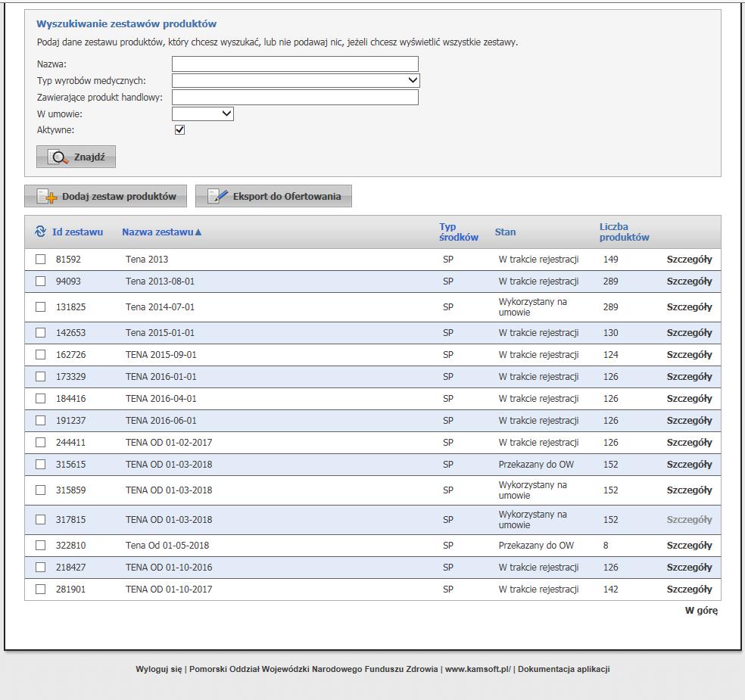Tick the checkbox for set 322810
Viewport: 745px width, 700px height.
point(41,545)
